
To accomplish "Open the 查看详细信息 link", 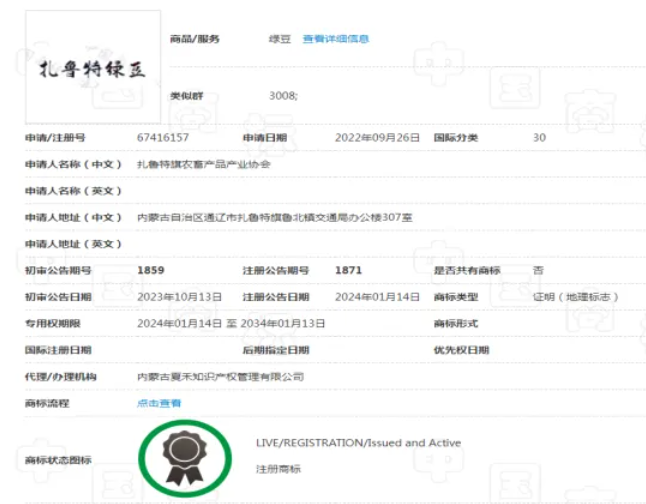I will pyautogui.click(x=336, y=39).
